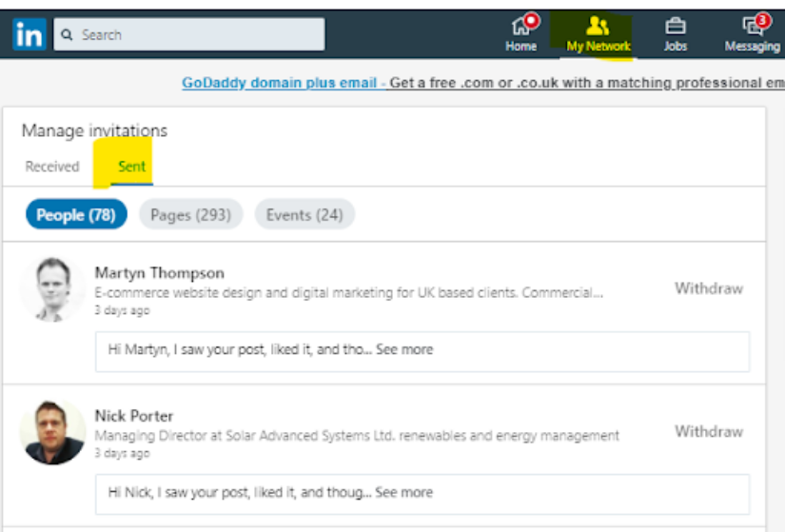
Task: Click the search magnifier icon
Action: [x=67, y=34]
